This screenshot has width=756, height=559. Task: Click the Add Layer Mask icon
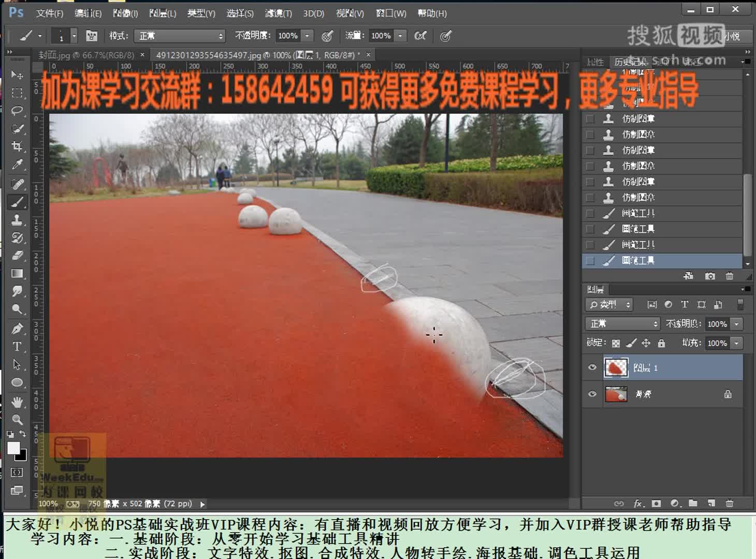point(657,503)
